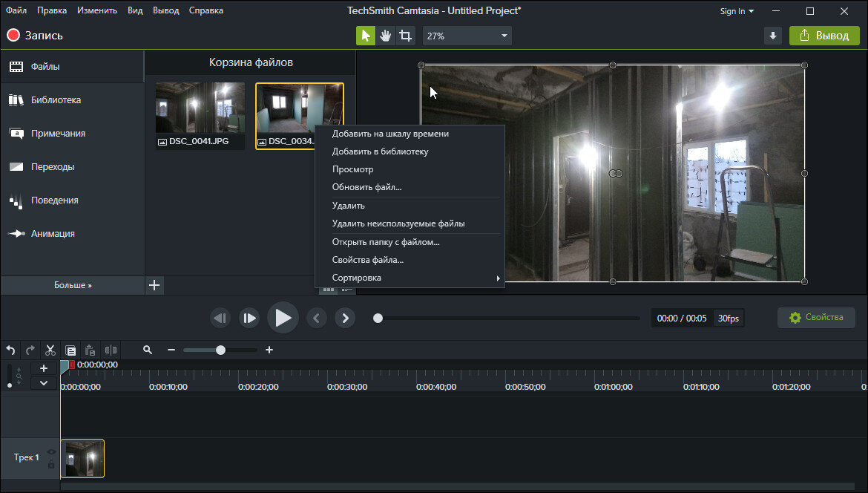868x493 pixels.
Task: Toggle the lock on Трек 1
Action: (51, 464)
